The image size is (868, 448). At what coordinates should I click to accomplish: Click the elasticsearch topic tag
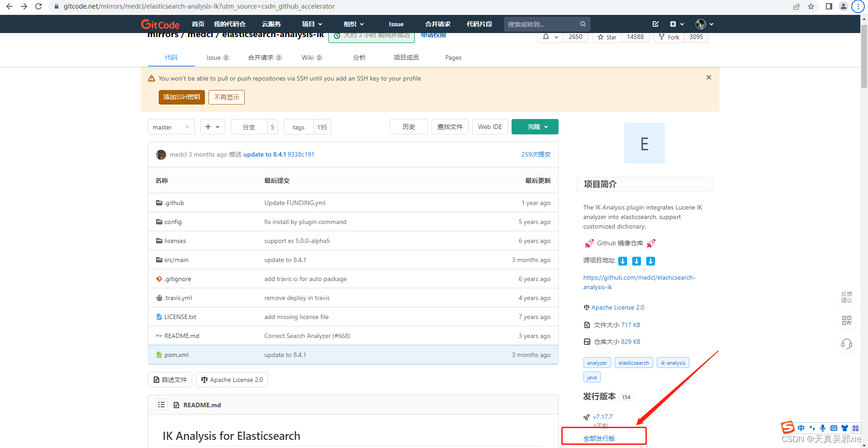[x=634, y=362]
